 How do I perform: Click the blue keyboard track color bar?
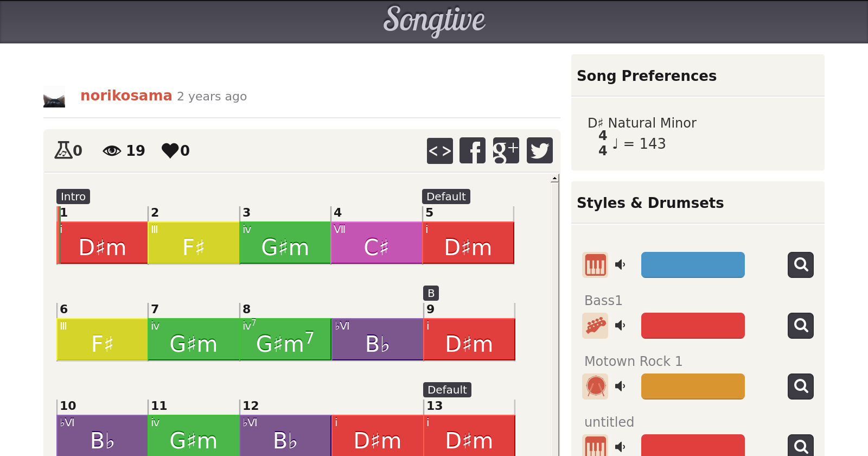point(693,265)
